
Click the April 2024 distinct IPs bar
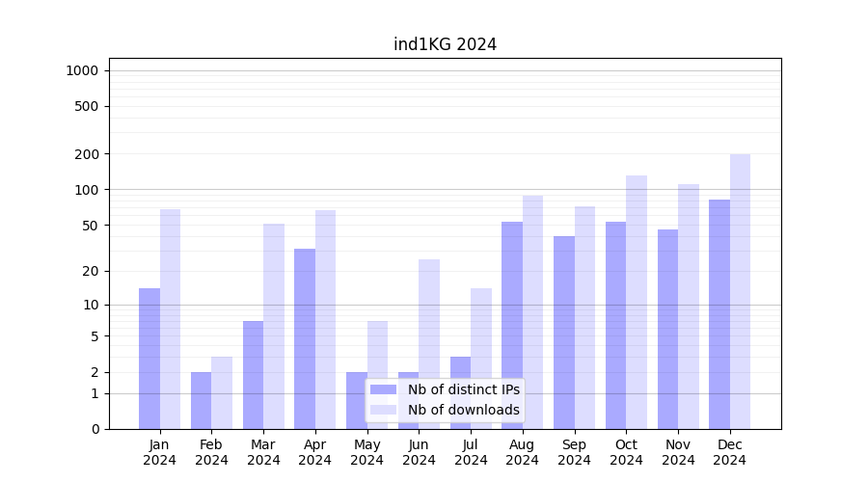(x=305, y=338)
